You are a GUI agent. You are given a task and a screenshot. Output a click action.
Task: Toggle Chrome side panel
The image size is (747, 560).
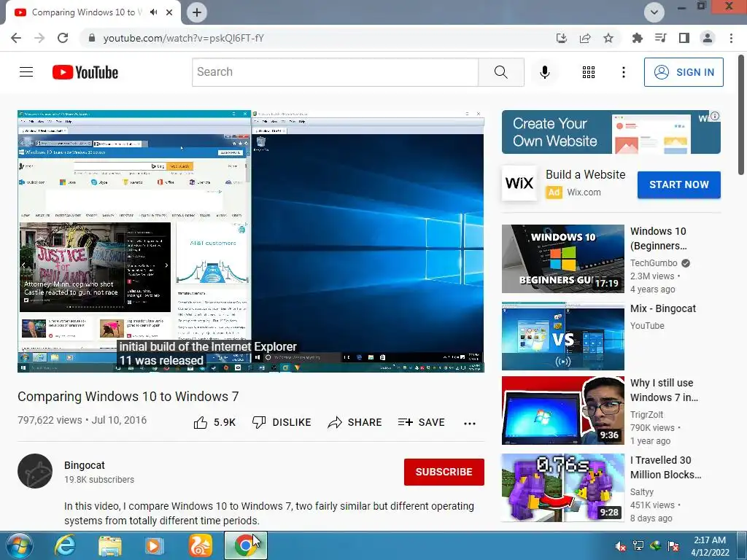point(684,38)
